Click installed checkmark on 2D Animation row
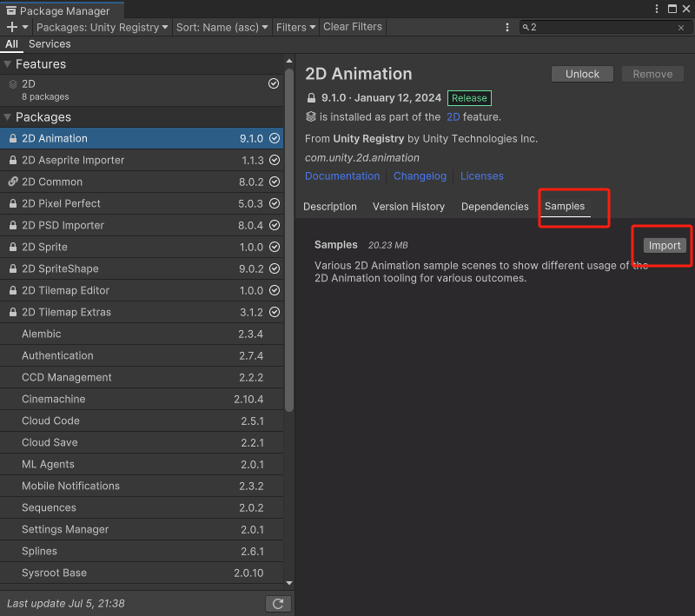This screenshot has height=616, width=695. [x=275, y=138]
